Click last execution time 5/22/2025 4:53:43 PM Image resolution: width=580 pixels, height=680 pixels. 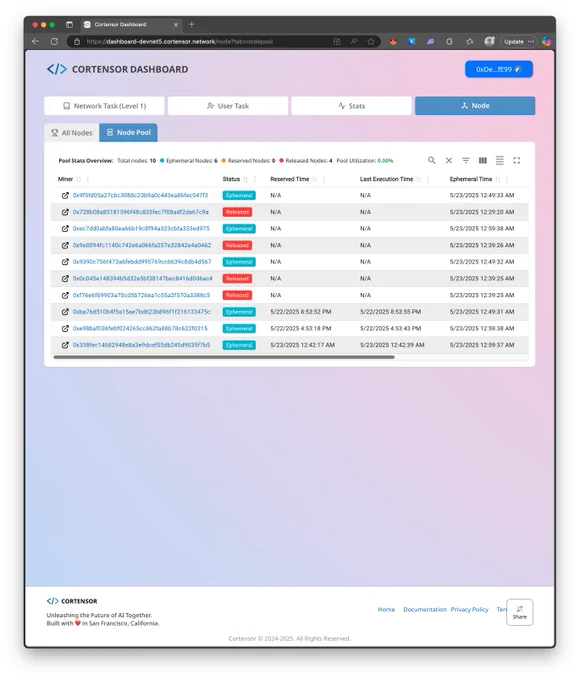[390, 329]
